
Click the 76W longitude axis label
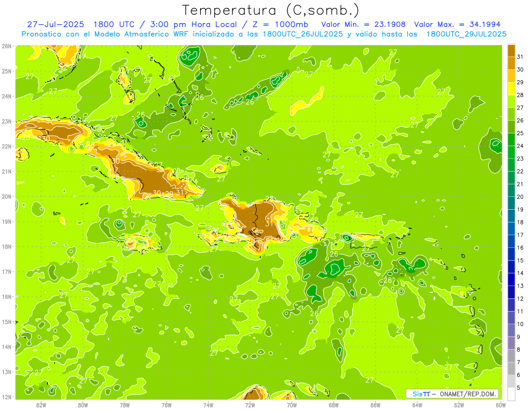click(166, 405)
